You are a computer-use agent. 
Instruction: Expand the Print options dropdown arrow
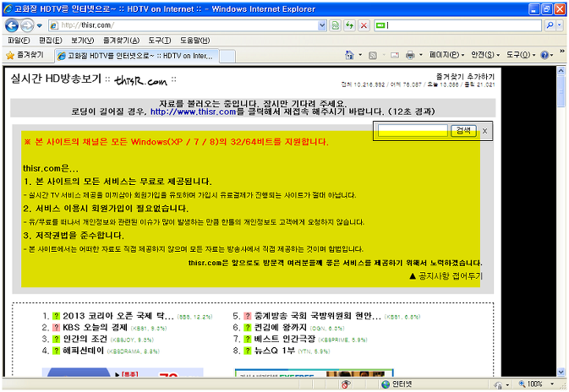tap(421, 55)
